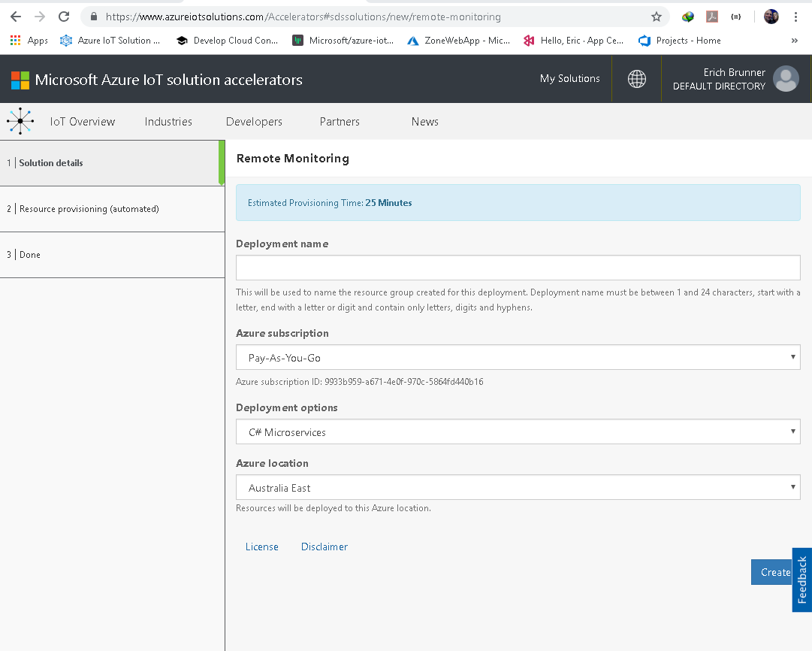Viewport: 812px width, 651px height.
Task: Switch to the Partners menu
Action: pyautogui.click(x=339, y=121)
